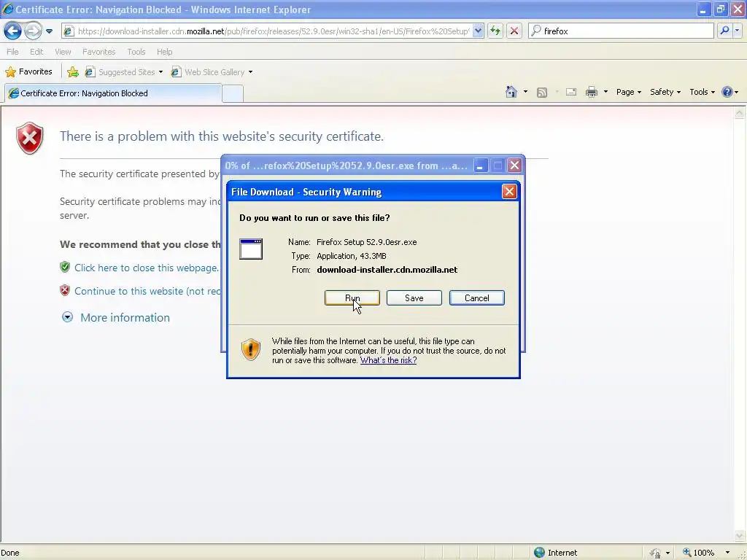
Task: Open a new blank tab
Action: tap(233, 93)
